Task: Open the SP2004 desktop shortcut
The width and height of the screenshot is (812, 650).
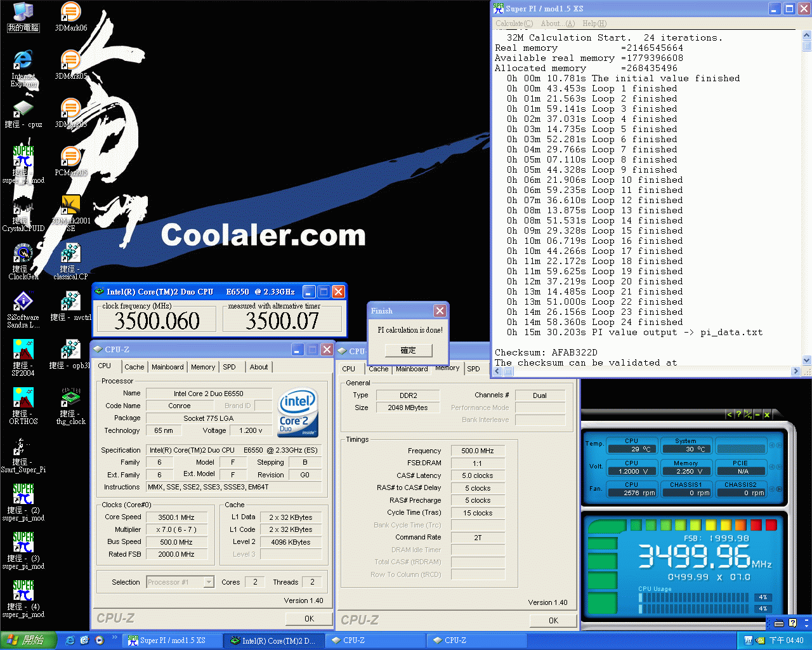Action: [x=23, y=357]
